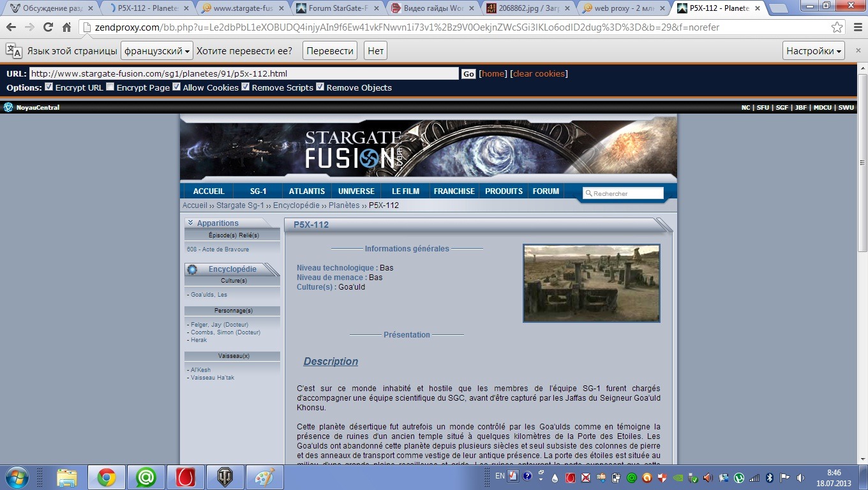Switch to Google Chrome in the taskbar

click(x=106, y=477)
